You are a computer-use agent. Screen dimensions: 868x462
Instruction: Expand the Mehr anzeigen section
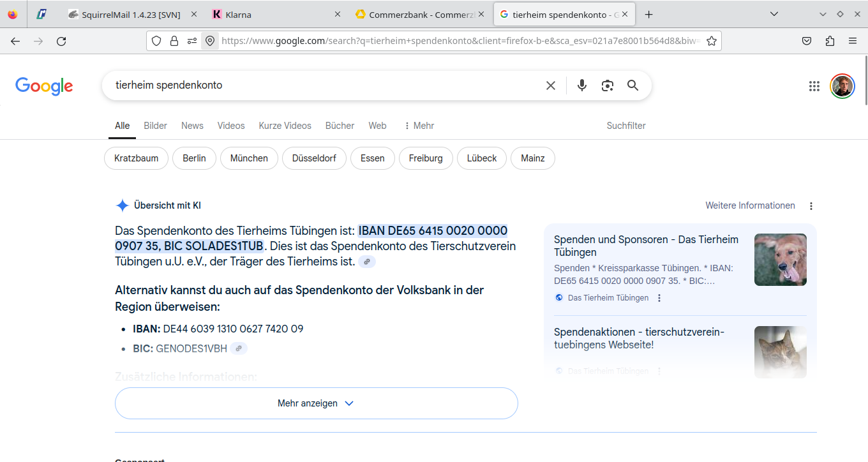(x=316, y=403)
